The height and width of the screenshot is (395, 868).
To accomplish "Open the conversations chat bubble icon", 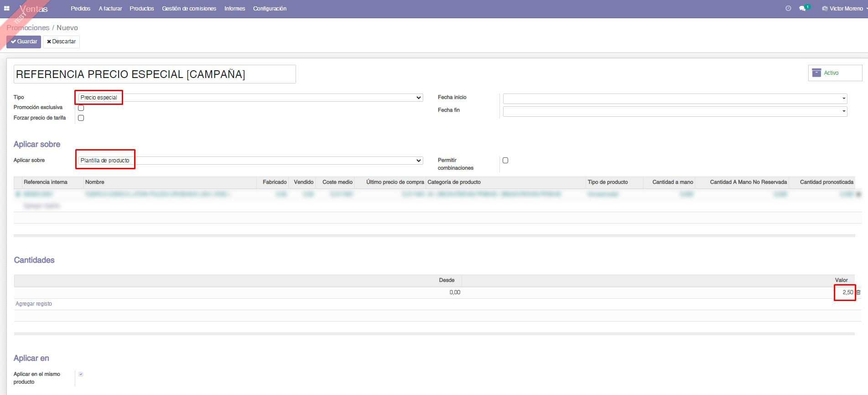I will [x=802, y=9].
